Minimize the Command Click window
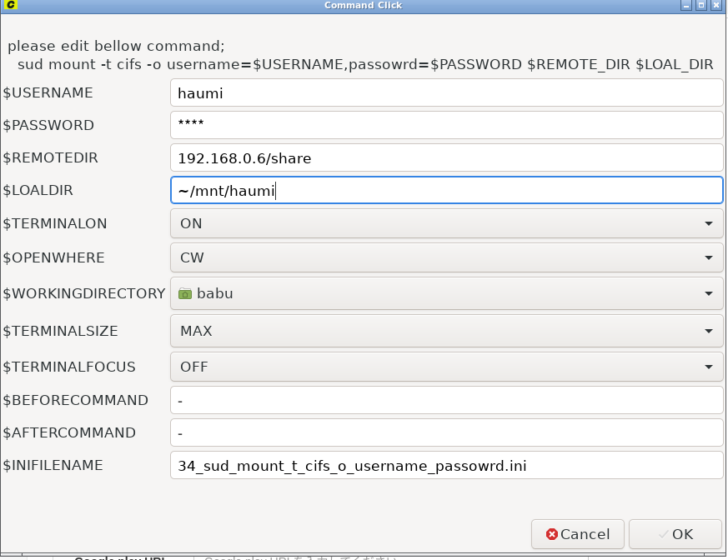This screenshot has width=728, height=560. pos(687,6)
